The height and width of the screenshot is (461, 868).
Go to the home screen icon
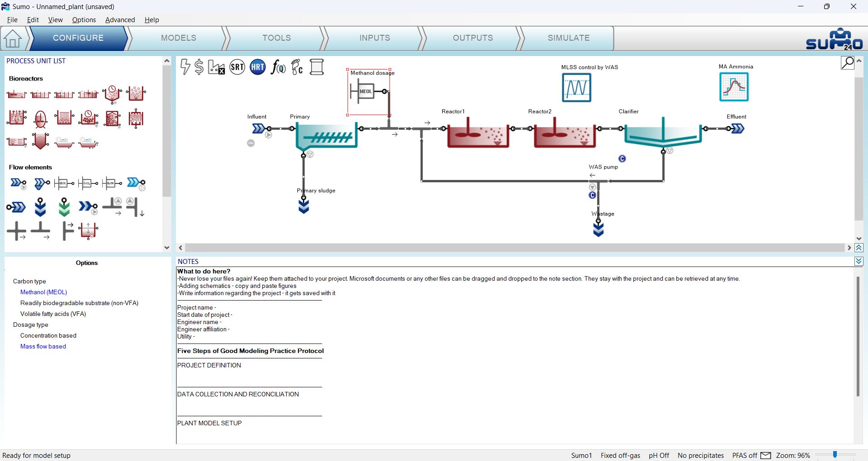pos(13,38)
